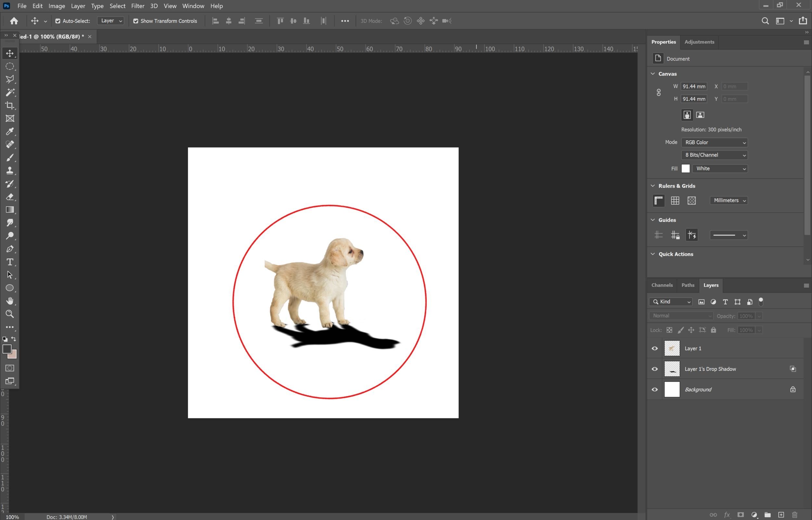Select the Magic Wand tool
The width and height of the screenshot is (812, 520).
click(x=10, y=93)
